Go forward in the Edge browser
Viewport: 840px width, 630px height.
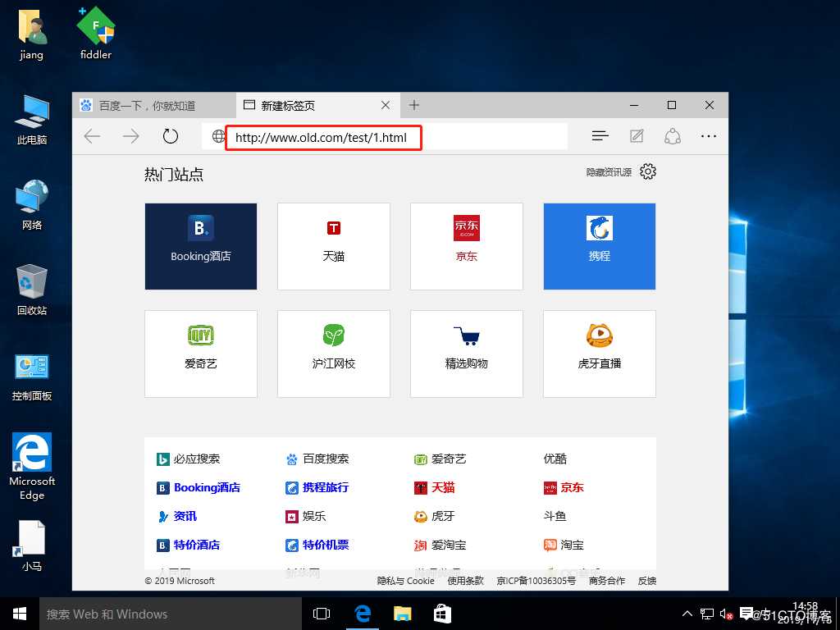point(130,137)
